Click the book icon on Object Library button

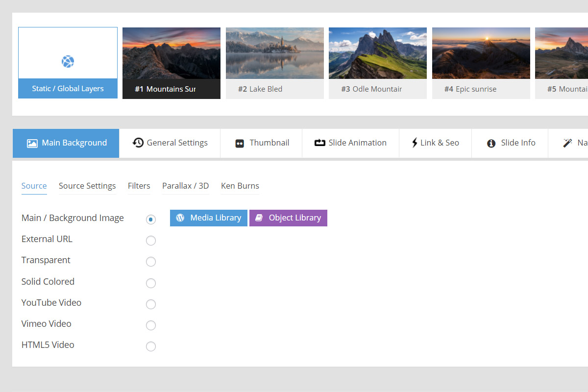pos(259,218)
